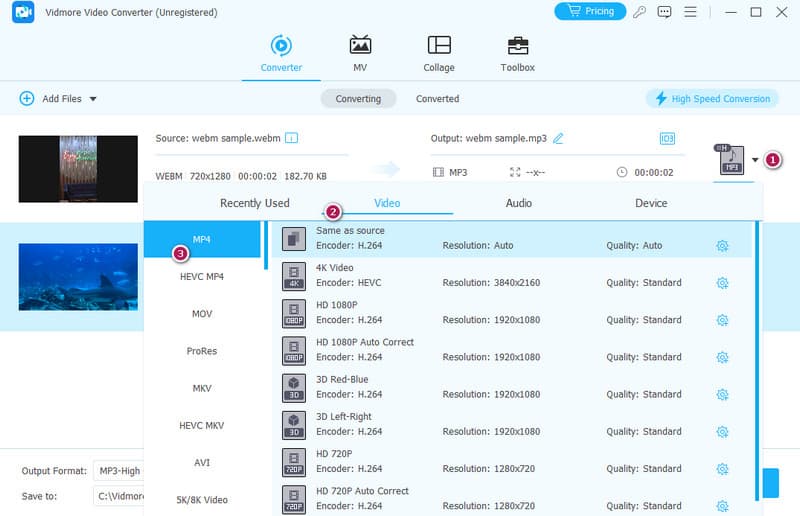The width and height of the screenshot is (800, 516).
Task: Click the edit output filename pencil icon
Action: click(x=558, y=138)
